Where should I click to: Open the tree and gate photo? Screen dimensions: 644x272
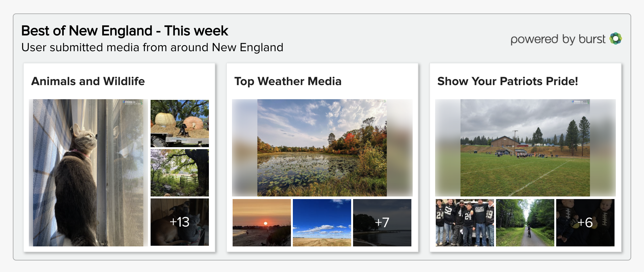[x=180, y=173]
